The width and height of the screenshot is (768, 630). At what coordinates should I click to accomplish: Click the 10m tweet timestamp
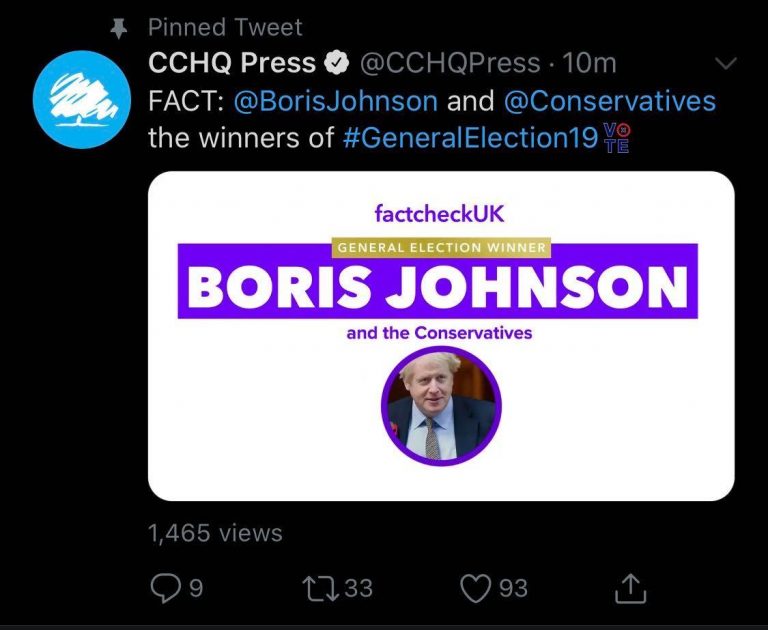[x=590, y=64]
